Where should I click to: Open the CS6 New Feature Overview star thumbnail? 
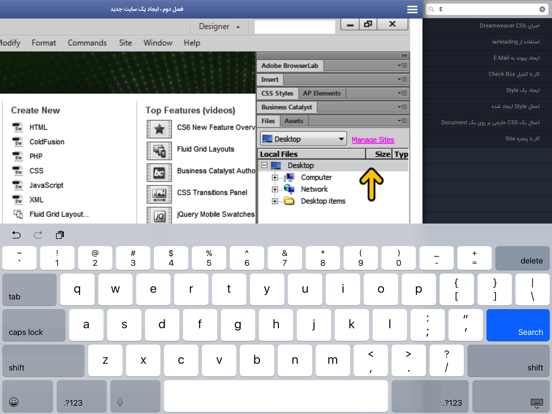point(159,129)
